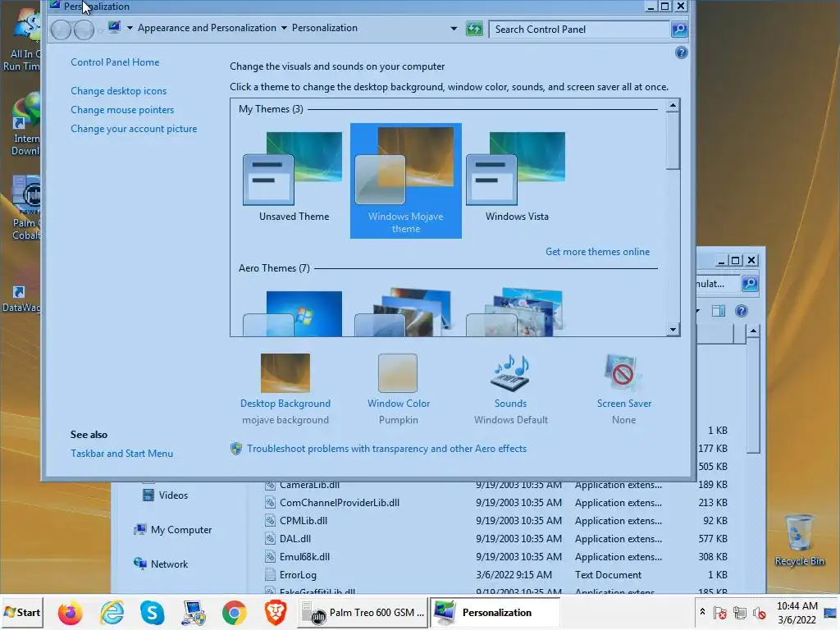Show hidden tray icons arrow
The height and width of the screenshot is (630, 840).
[702, 612]
